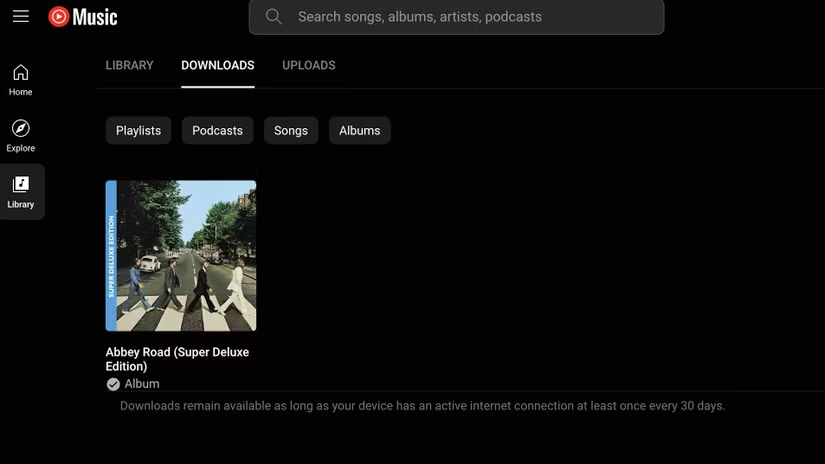The width and height of the screenshot is (825, 464).
Task: Click the Music wordmark text in the header
Action: click(96, 17)
